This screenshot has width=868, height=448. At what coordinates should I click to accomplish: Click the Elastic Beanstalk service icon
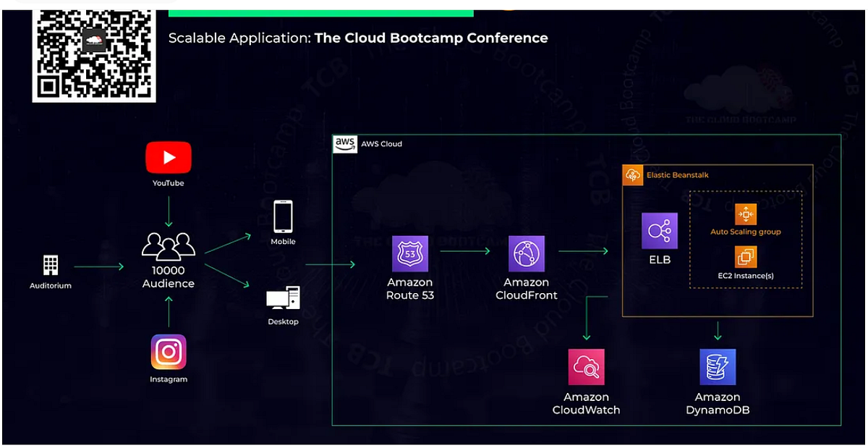[x=632, y=174]
